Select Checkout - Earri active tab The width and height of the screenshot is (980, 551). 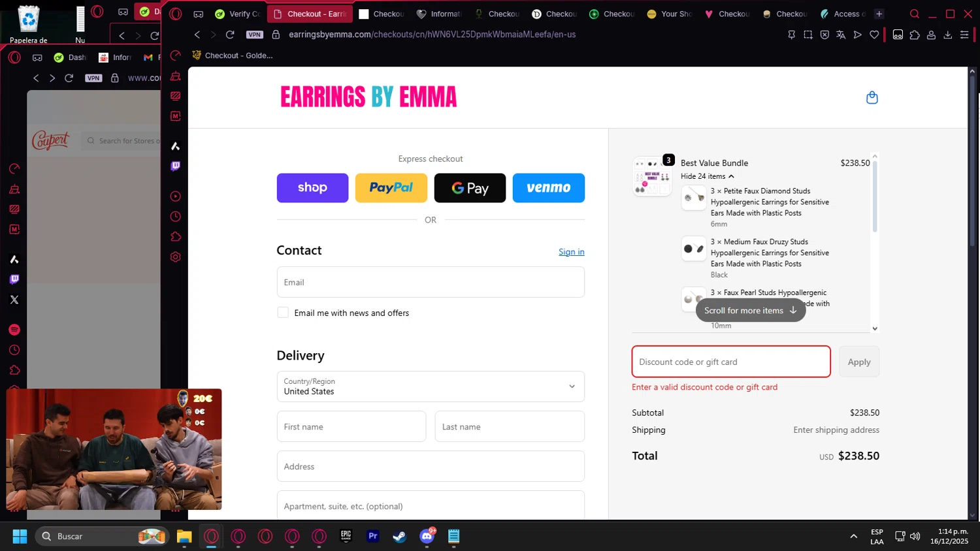click(x=310, y=14)
